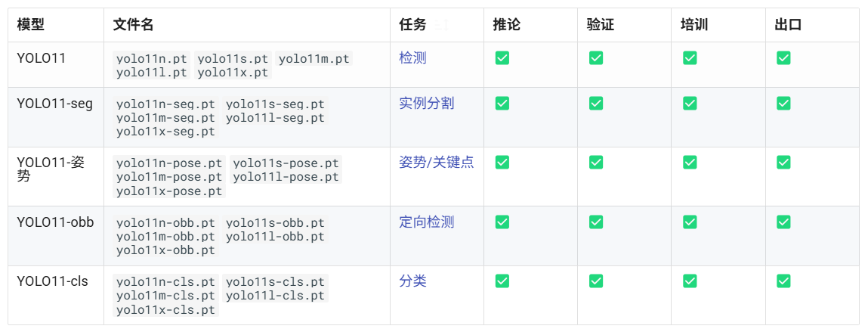Select the yolo11x-seg.pt file name
This screenshot has height=332, width=868.
tap(165, 132)
